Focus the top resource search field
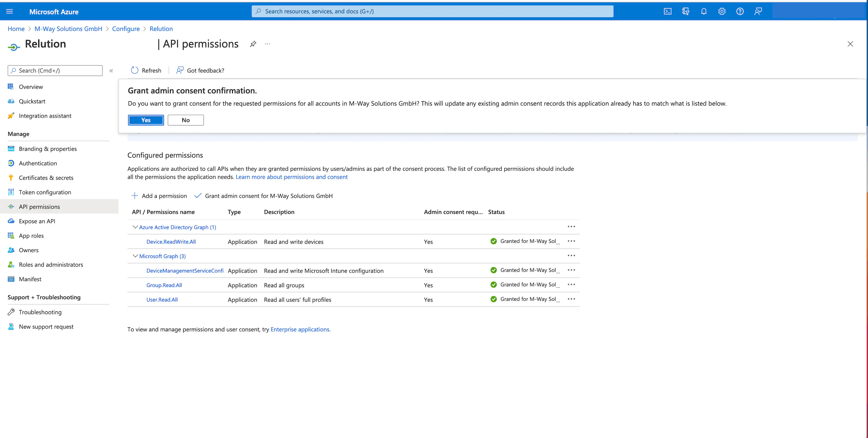Viewport: 868px width, 438px height. click(x=432, y=11)
